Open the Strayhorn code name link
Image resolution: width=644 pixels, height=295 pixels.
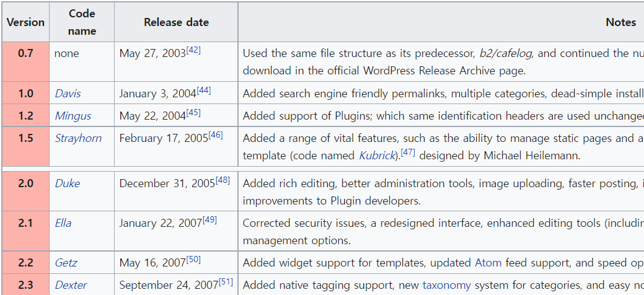click(x=78, y=138)
